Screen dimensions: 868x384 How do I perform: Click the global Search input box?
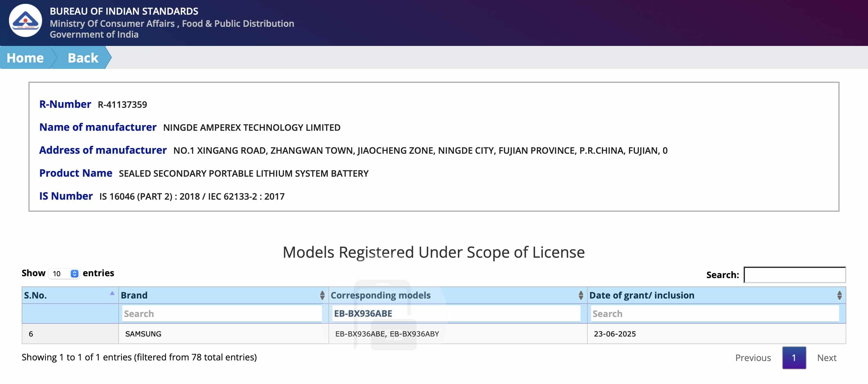[x=794, y=275]
